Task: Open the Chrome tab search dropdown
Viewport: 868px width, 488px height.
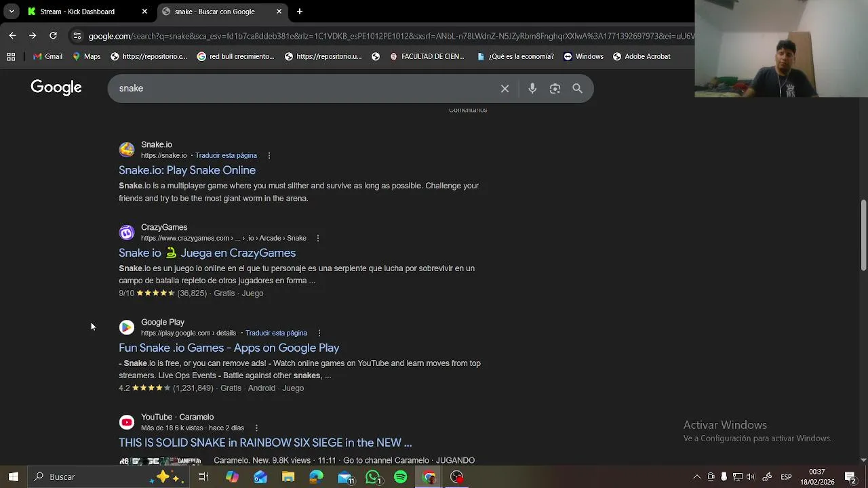Action: (12, 12)
